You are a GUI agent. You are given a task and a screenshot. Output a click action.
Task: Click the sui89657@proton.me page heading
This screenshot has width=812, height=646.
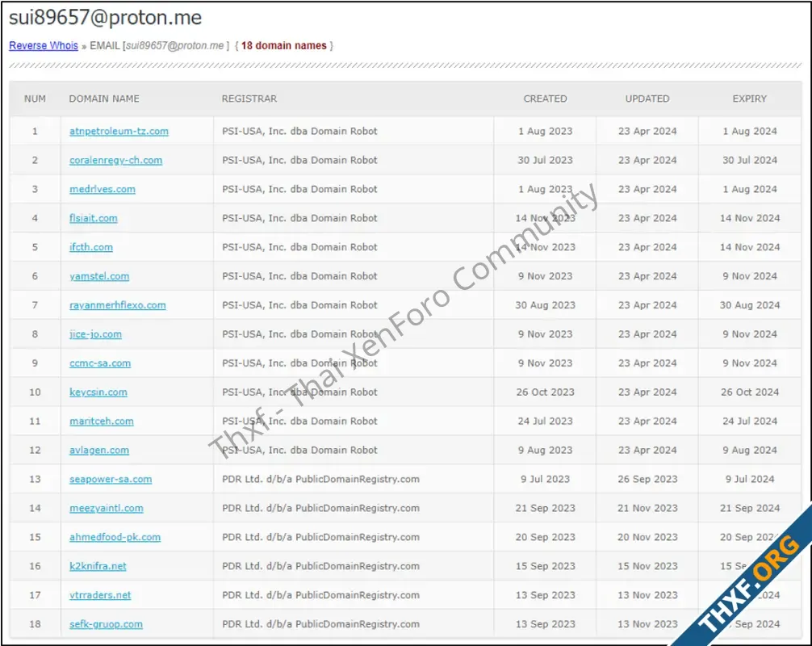pos(106,18)
